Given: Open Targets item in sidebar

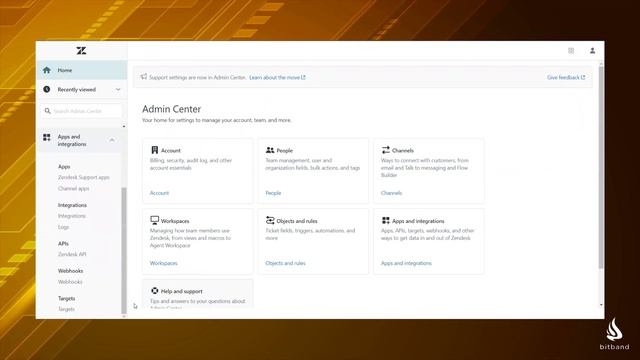Looking at the screenshot, I should point(66,309).
